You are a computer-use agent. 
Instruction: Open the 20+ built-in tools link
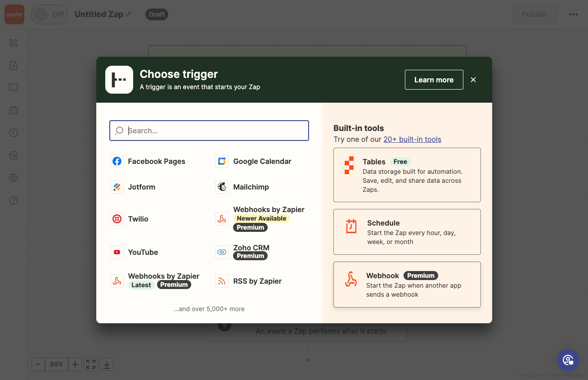coord(412,139)
